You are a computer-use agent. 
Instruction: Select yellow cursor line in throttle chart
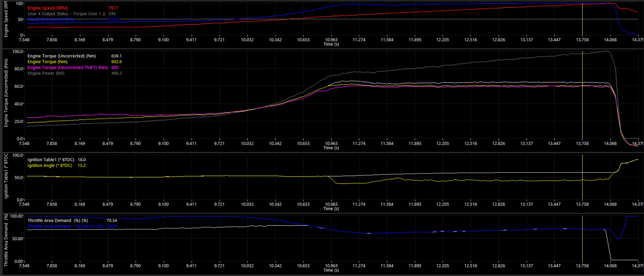pyautogui.click(x=582, y=238)
